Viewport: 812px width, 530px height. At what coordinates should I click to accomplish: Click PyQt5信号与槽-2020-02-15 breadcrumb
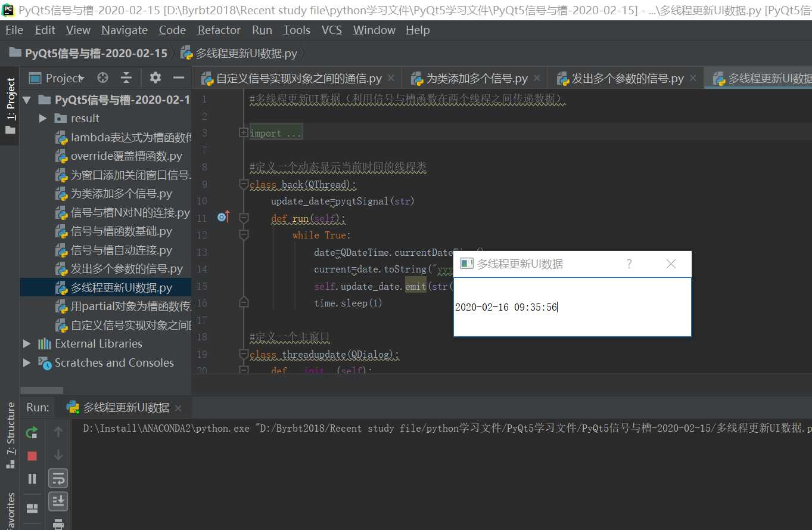[x=88, y=54]
